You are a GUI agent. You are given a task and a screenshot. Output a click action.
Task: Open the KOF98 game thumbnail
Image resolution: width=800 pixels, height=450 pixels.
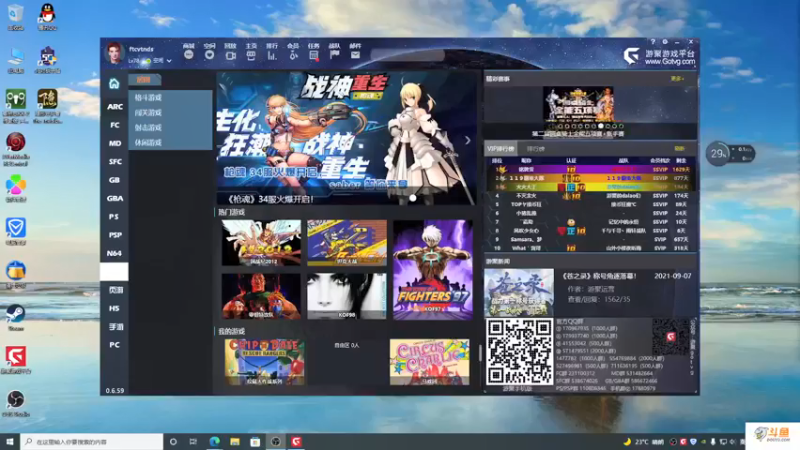347,296
